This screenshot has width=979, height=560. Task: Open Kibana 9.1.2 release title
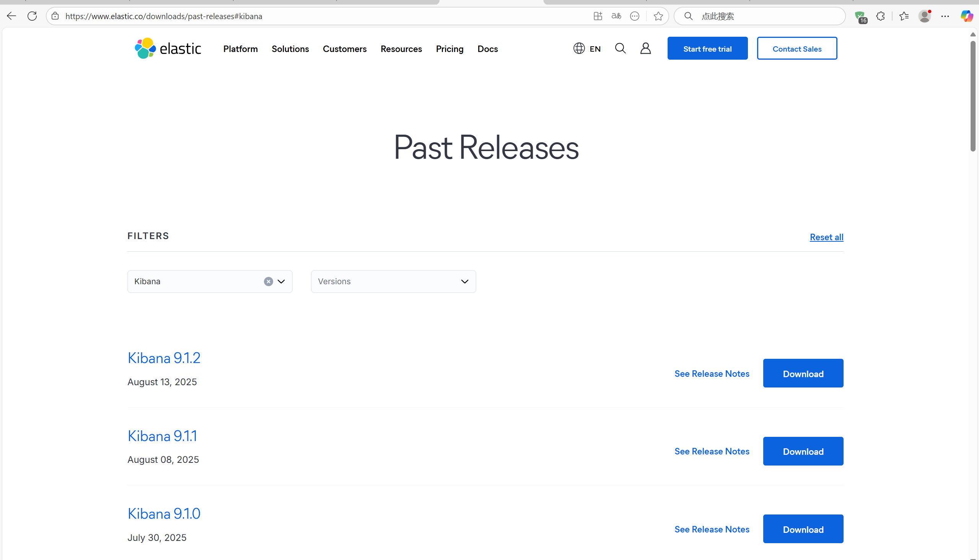164,358
